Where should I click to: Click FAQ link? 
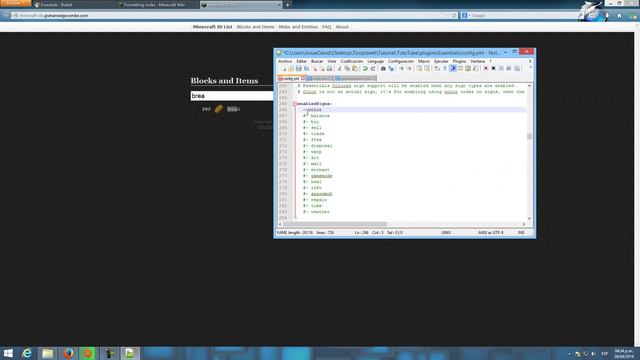[327, 27]
